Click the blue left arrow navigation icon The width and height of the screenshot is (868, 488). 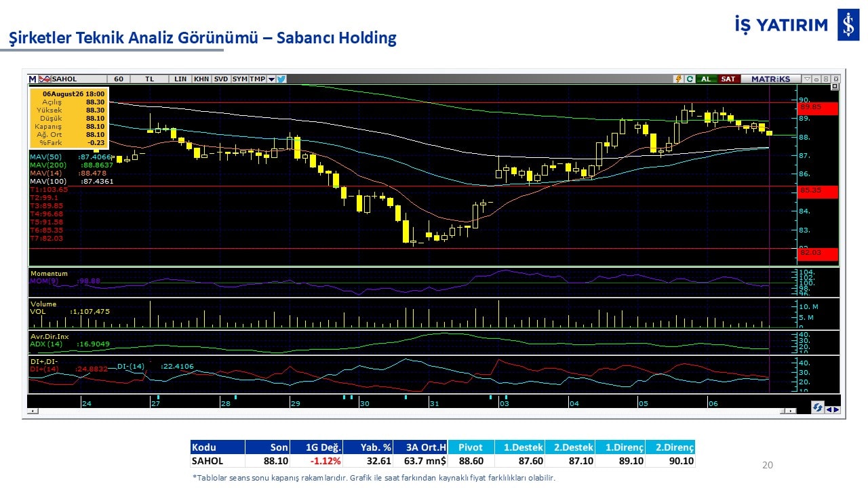click(x=829, y=409)
